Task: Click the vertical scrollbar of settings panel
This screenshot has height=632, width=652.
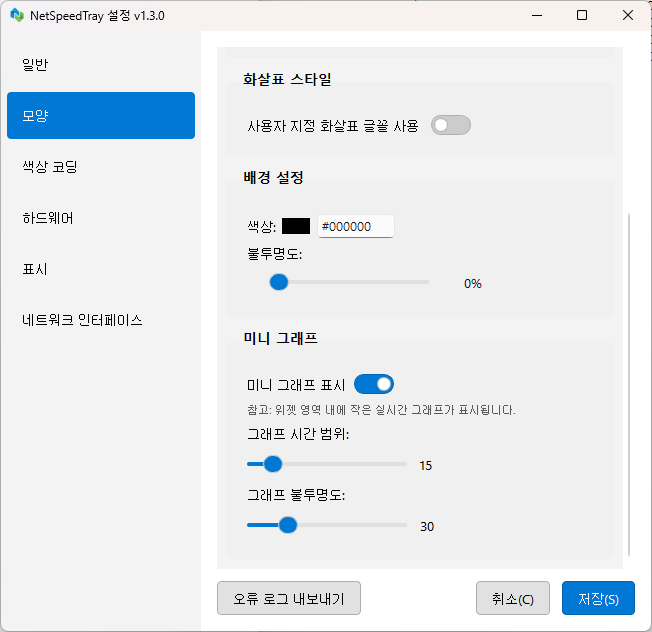Action: point(629,385)
